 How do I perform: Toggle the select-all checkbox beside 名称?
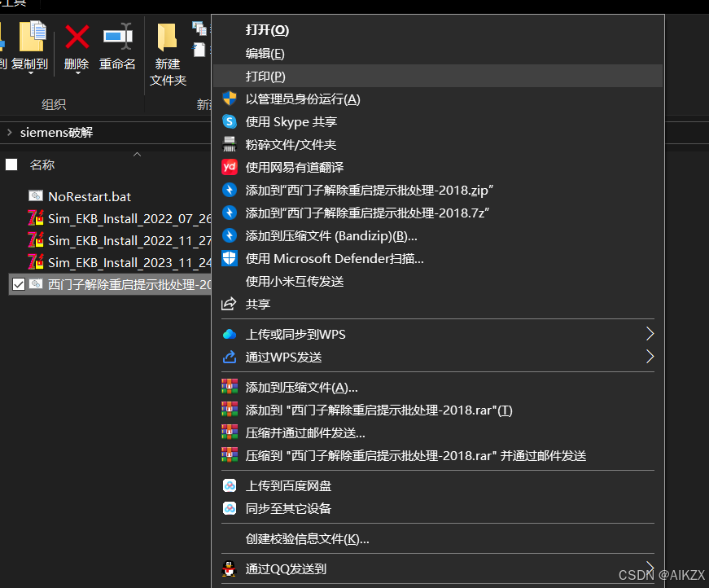(11, 165)
